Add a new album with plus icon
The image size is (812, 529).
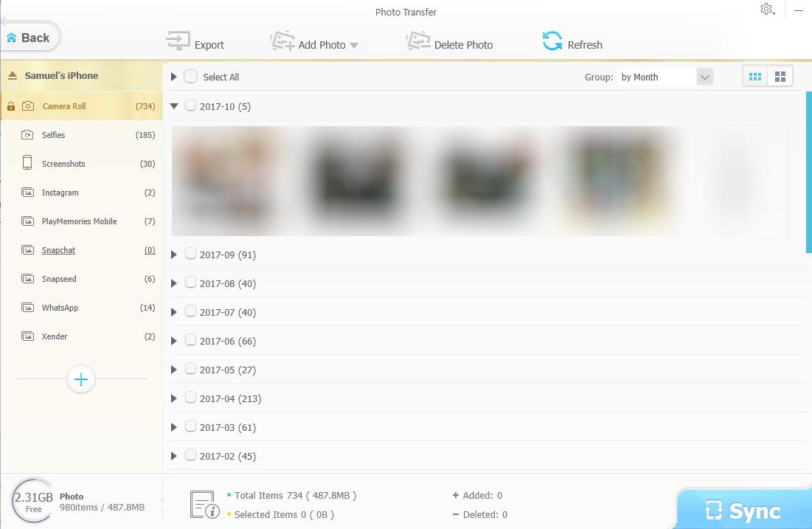[x=81, y=379]
